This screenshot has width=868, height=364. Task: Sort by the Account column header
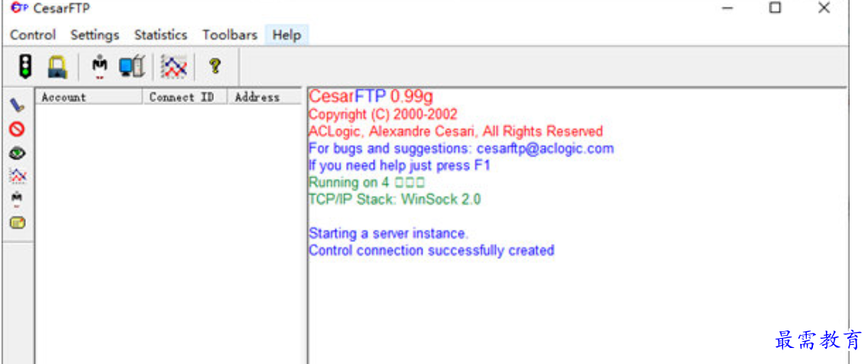(x=89, y=97)
